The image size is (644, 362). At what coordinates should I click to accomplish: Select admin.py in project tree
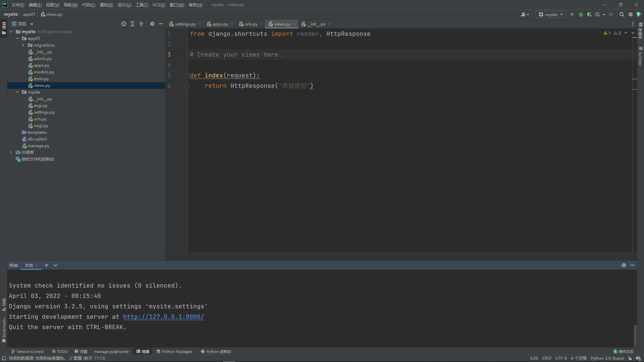[x=43, y=58]
